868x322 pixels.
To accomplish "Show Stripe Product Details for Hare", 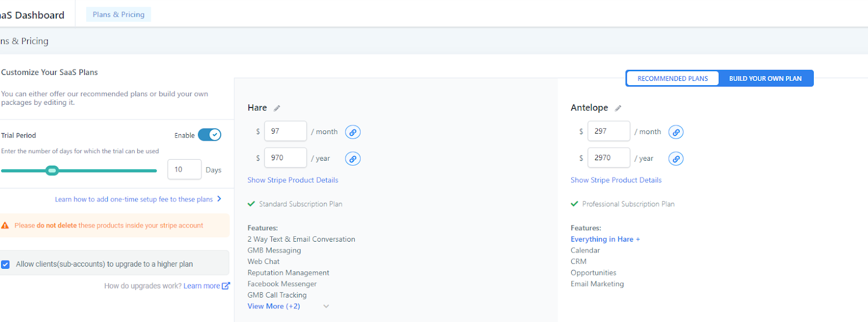I will [x=292, y=180].
